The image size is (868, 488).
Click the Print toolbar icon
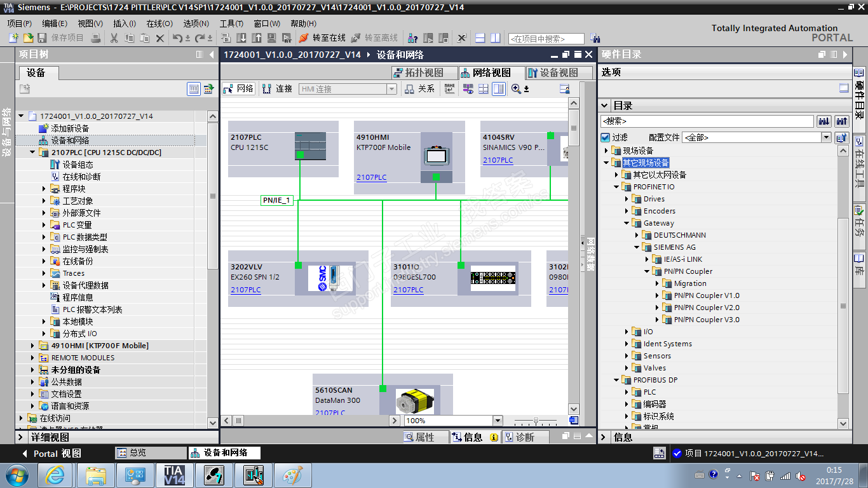pos(96,38)
